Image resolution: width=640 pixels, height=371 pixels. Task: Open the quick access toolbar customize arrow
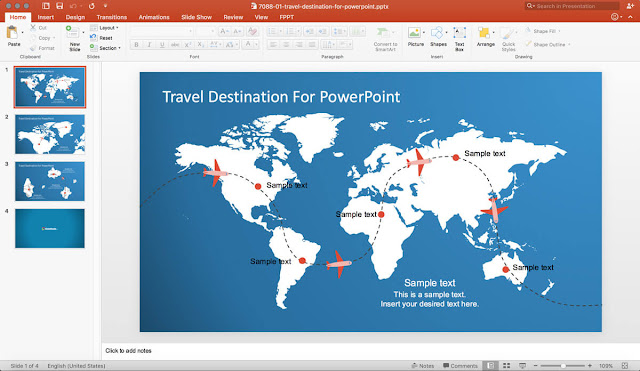coord(105,6)
